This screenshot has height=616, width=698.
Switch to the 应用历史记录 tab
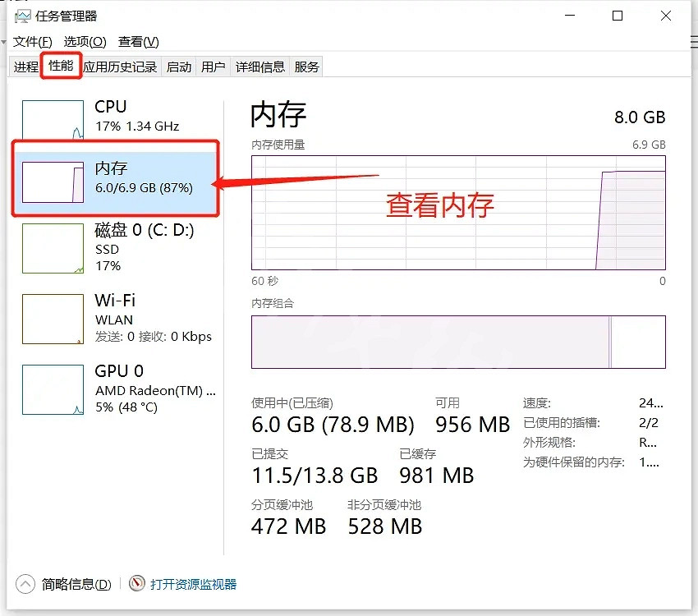(x=120, y=67)
